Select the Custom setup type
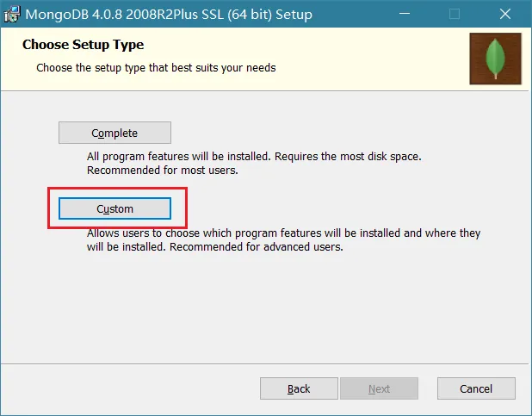532x416 pixels. (x=114, y=208)
